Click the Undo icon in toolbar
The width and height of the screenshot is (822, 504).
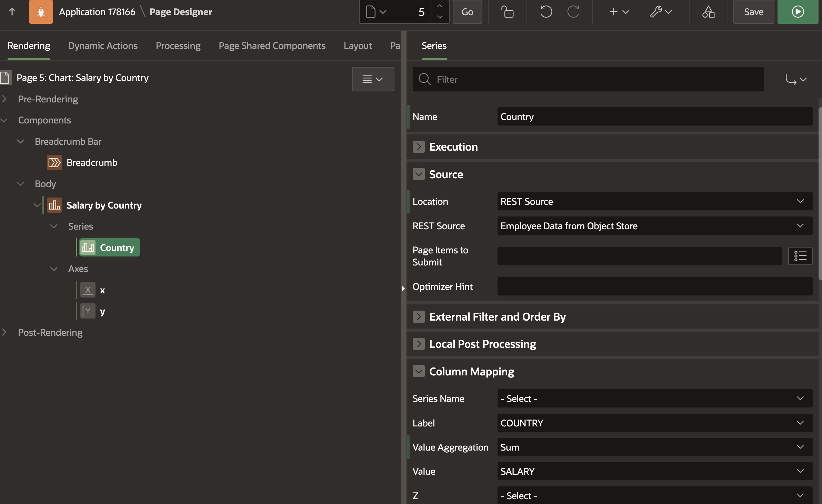click(546, 12)
